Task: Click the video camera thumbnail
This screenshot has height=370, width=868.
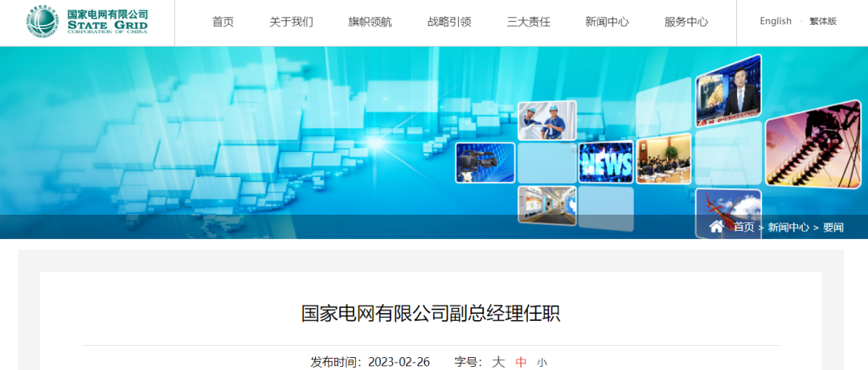Action: pos(485,162)
